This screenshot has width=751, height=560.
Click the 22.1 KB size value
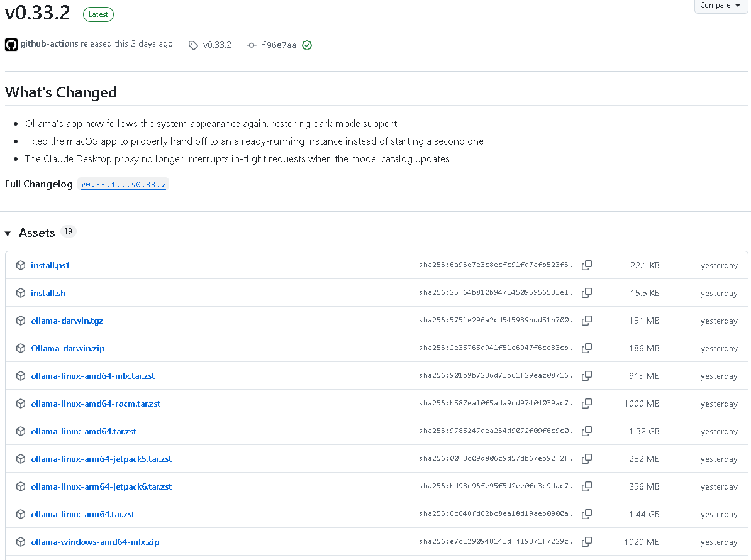pos(645,265)
